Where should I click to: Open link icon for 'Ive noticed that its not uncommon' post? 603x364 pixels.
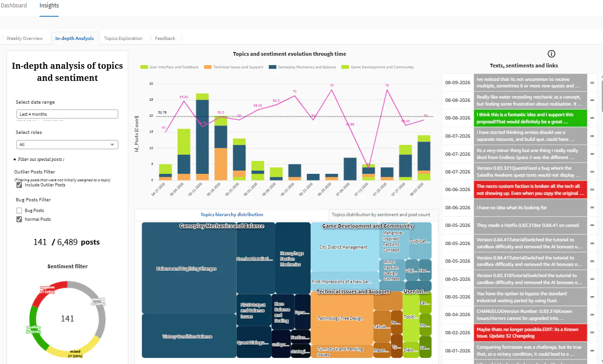(x=592, y=82)
